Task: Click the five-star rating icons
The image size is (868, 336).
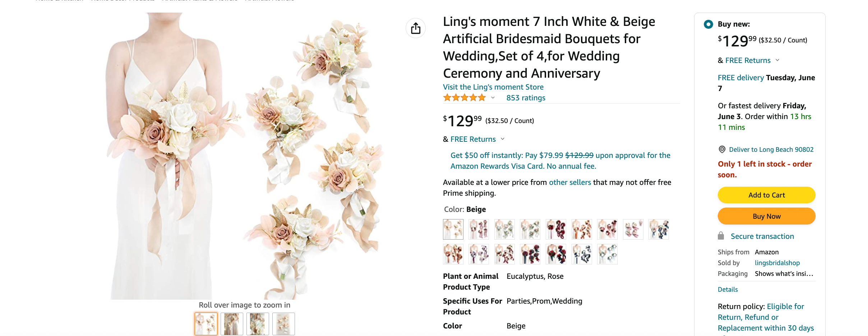Action: pos(464,97)
